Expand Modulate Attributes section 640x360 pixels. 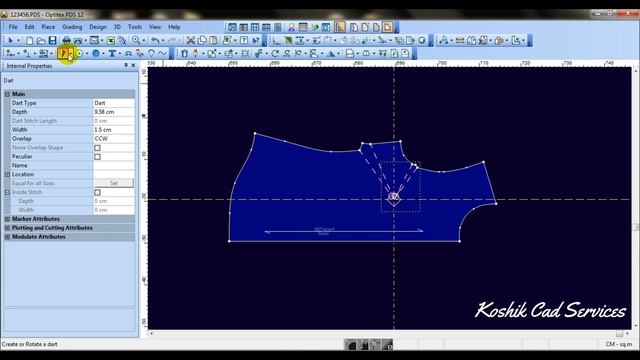pyautogui.click(x=7, y=237)
